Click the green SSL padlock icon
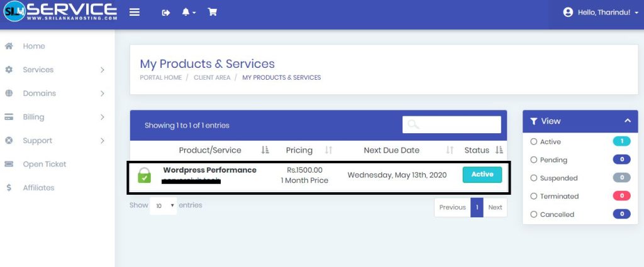644x267 pixels. [145, 175]
